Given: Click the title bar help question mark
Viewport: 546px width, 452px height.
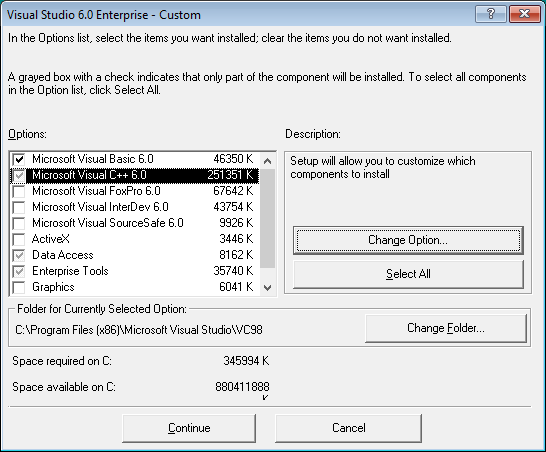Looking at the screenshot, I should pyautogui.click(x=491, y=14).
